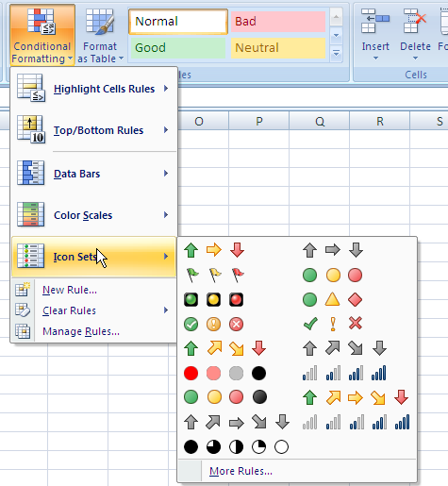Open Highlight Cells Rules submenu

tap(93, 89)
